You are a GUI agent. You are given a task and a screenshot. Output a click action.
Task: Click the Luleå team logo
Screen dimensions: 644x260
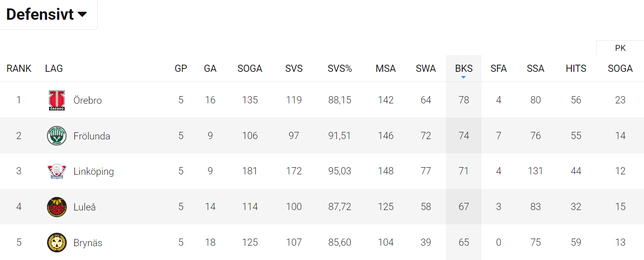pos(57,207)
